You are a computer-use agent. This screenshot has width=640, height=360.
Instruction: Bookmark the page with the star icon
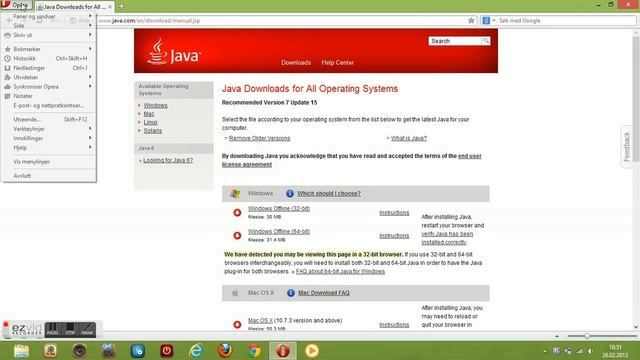click(x=471, y=20)
